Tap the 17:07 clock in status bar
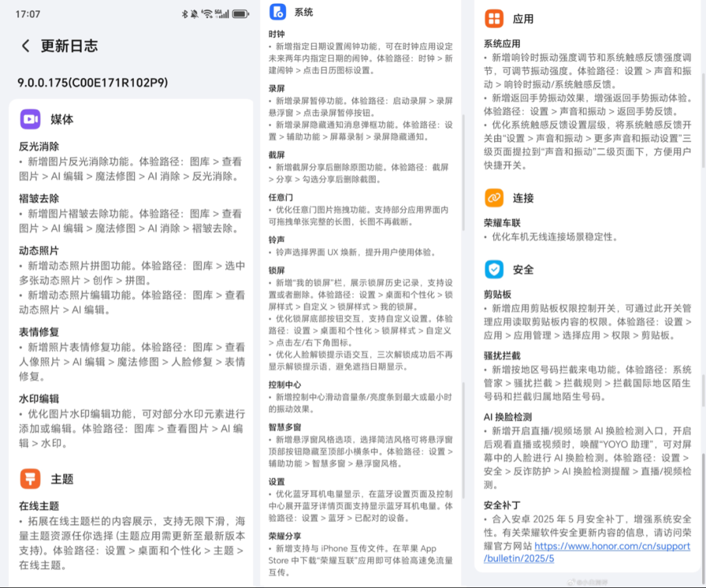706x588 pixels. pos(28,14)
